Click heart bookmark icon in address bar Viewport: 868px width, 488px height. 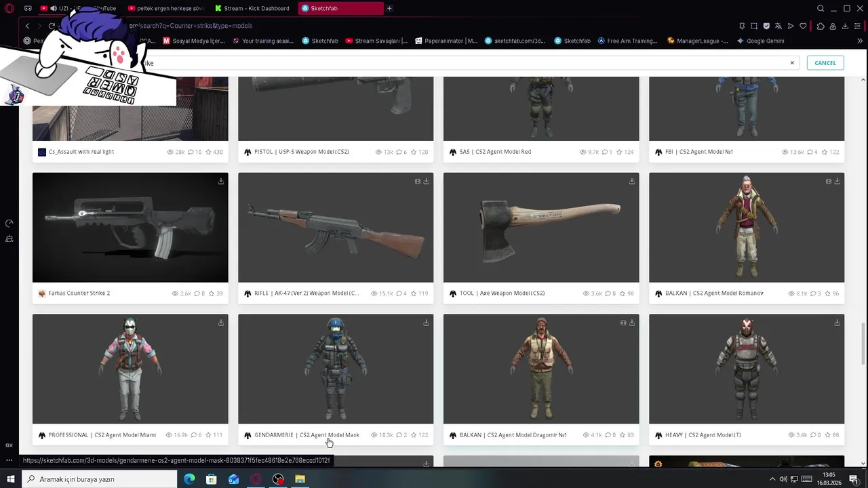click(804, 26)
